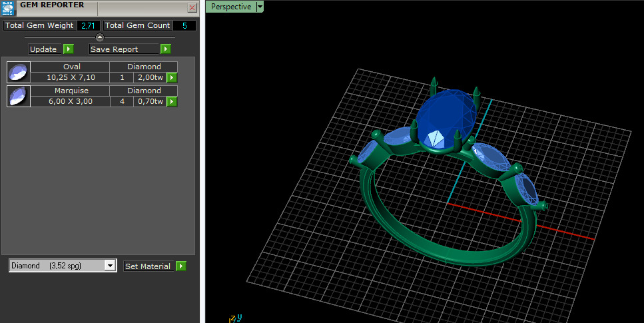Click the 10,25 X 7,10 size cell
The image size is (644, 323).
(x=70, y=77)
